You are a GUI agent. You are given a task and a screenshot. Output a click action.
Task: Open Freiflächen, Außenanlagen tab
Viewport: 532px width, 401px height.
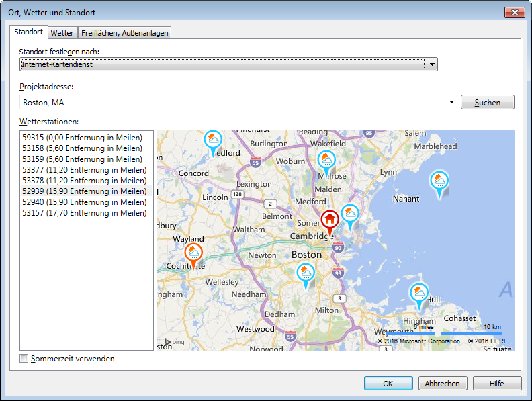[124, 33]
